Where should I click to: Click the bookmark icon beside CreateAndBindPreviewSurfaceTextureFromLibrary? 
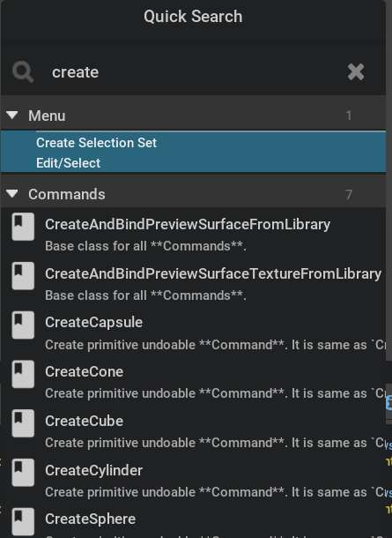coord(23,276)
